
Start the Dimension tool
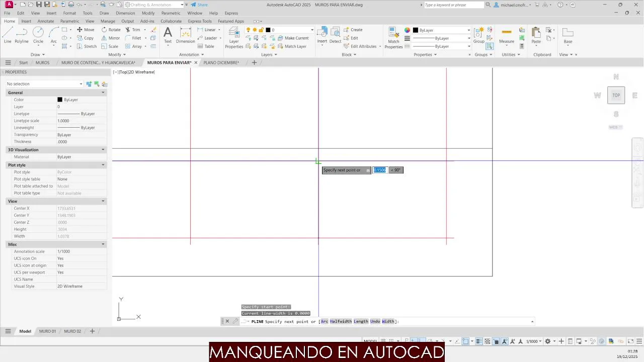click(186, 35)
